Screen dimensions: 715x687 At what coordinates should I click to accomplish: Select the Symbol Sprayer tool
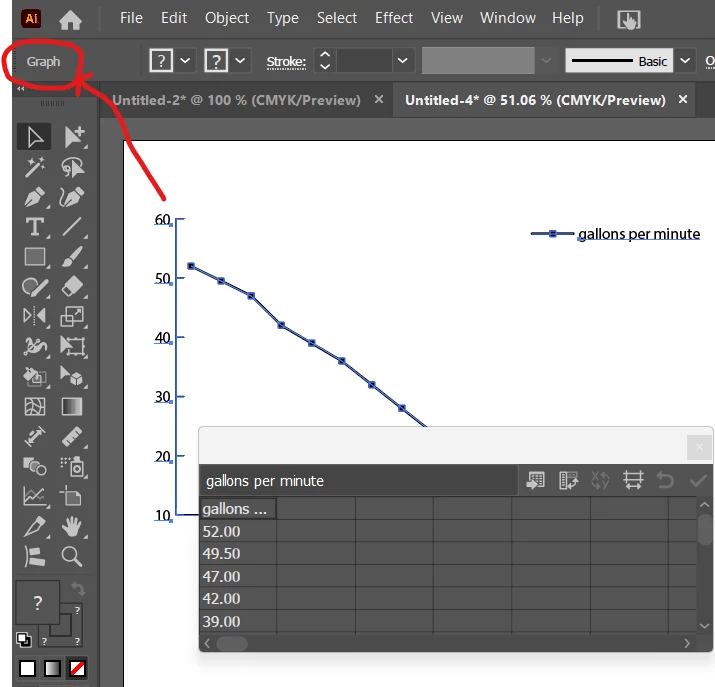click(x=73, y=466)
